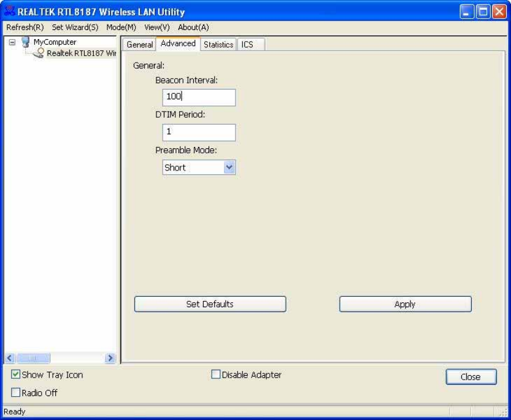This screenshot has height=420, width=511.
Task: Switch to the General tab
Action: [x=139, y=45]
